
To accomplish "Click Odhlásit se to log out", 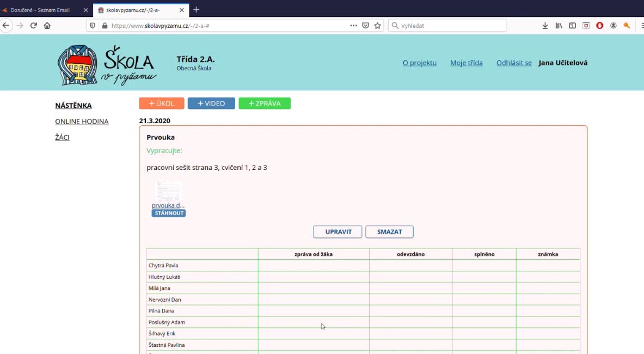I will [x=514, y=63].
